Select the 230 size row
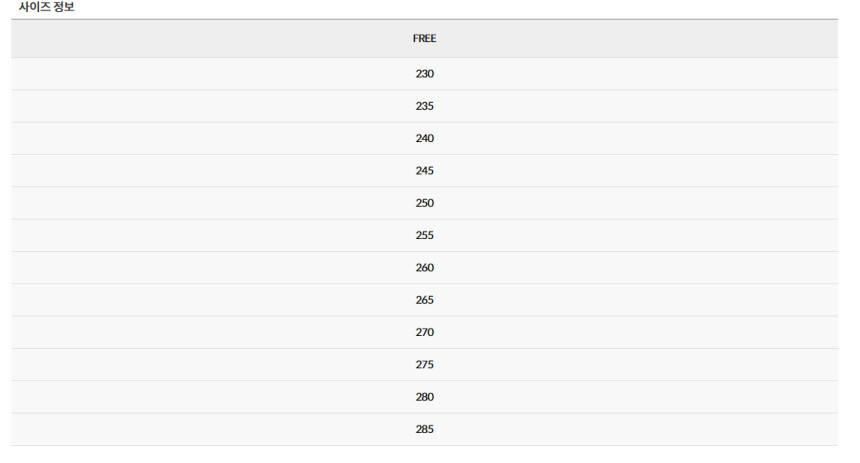 [424, 74]
